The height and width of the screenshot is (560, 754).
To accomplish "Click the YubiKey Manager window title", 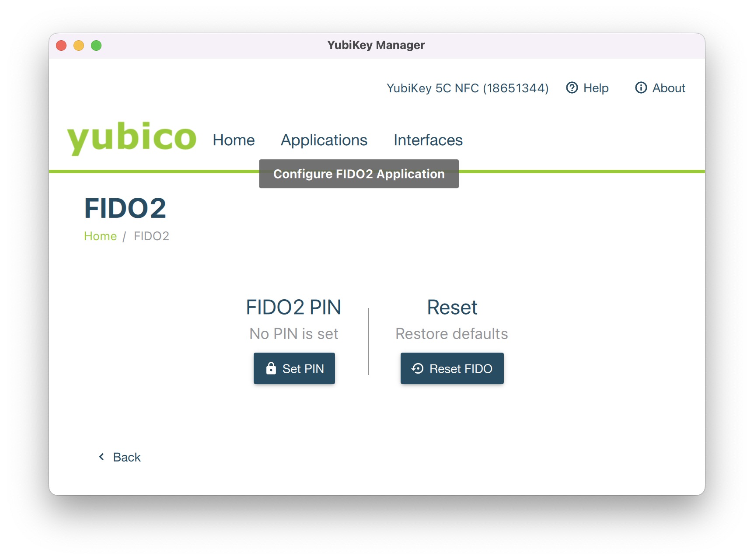I will 376,45.
